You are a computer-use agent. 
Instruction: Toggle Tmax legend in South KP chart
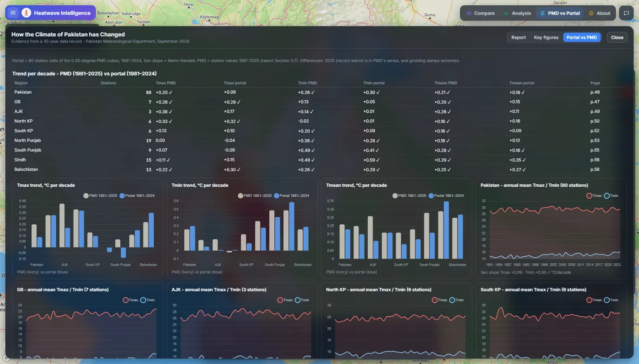[x=594, y=300]
